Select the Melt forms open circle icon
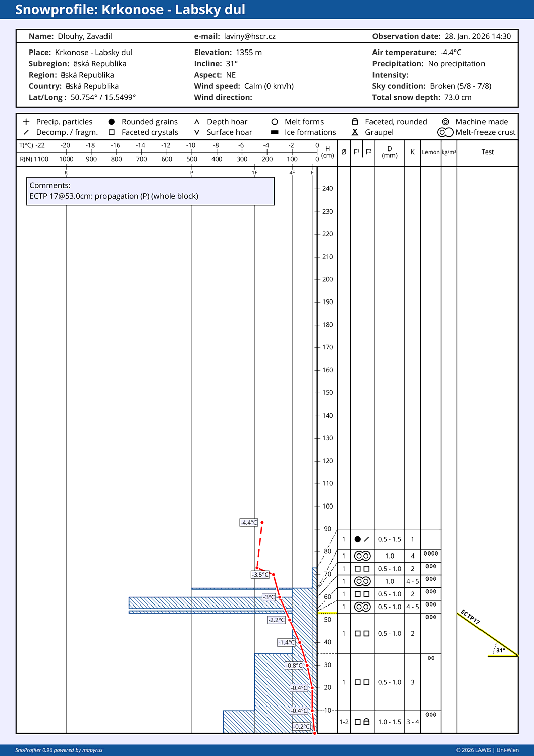Image resolution: width=534 pixels, height=756 pixels. [275, 122]
